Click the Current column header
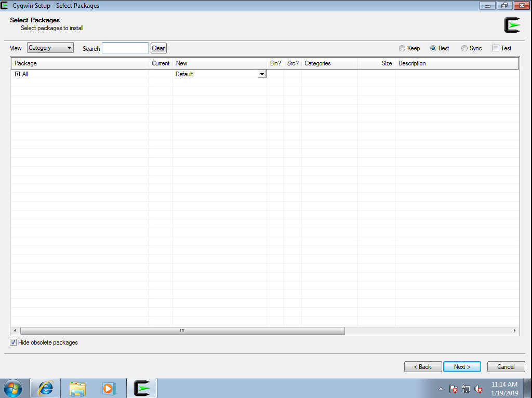The image size is (532, 398). click(x=161, y=63)
